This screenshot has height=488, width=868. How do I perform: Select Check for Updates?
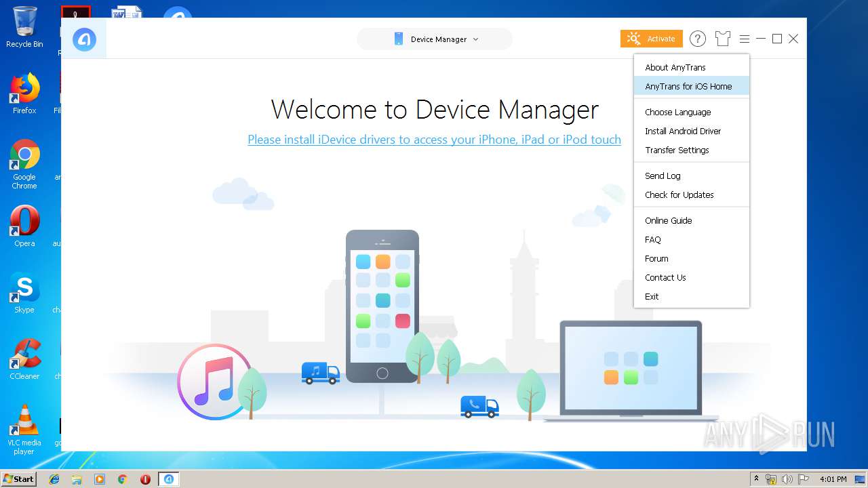692,195
